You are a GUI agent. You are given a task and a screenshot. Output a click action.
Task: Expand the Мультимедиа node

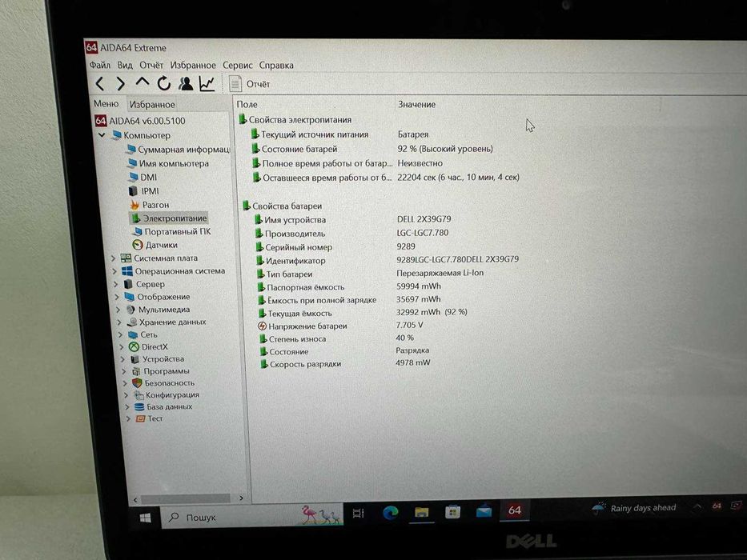pyautogui.click(x=118, y=310)
